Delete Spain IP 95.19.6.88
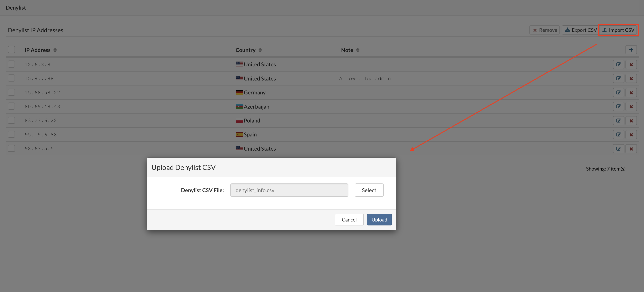 pos(631,135)
